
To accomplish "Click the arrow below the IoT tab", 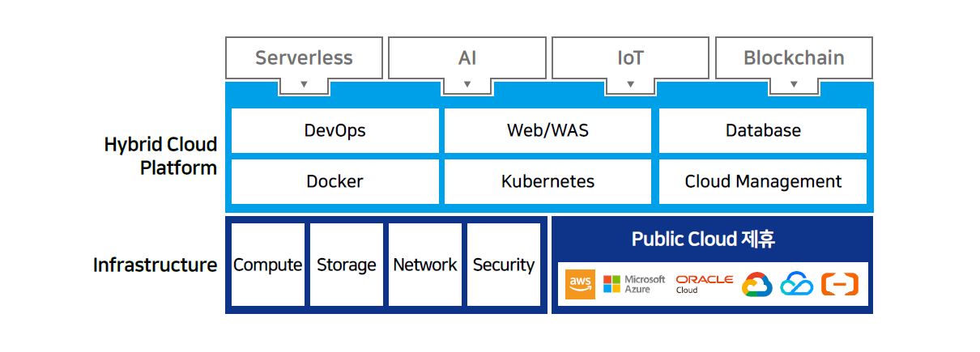I will point(630,84).
